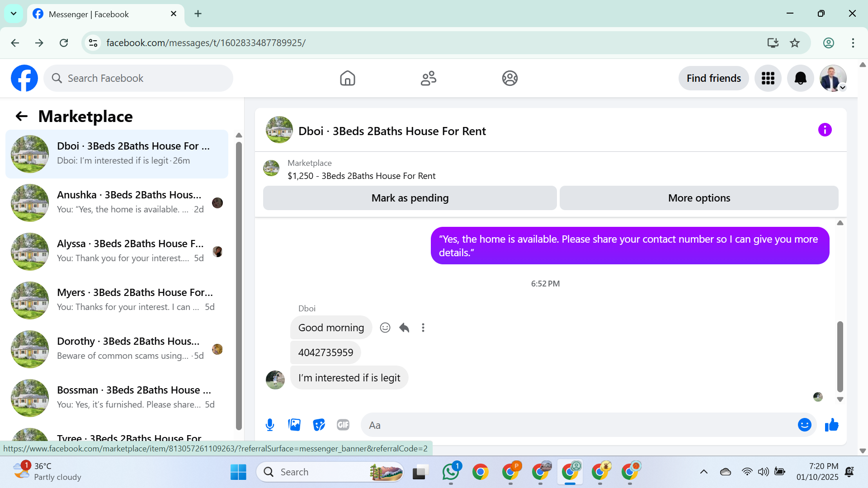Click the Aa message input field

click(579, 425)
